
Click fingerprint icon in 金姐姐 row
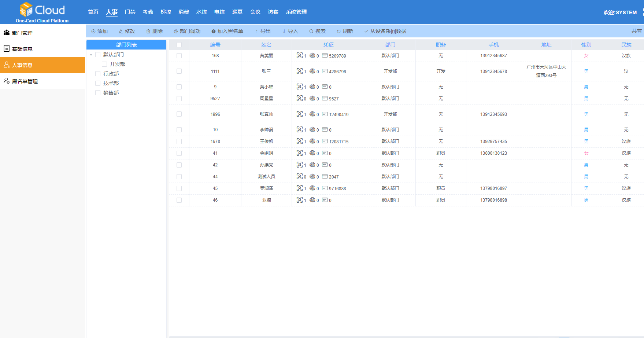tap(312, 153)
